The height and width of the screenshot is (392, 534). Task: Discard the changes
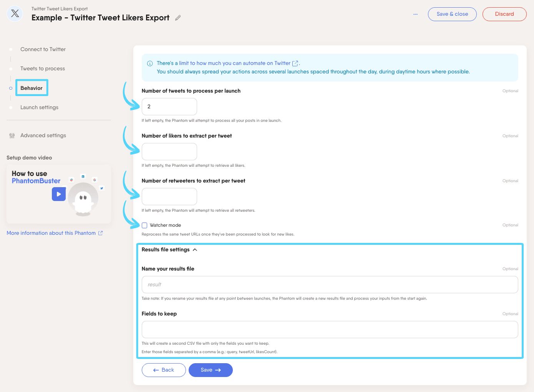(x=504, y=14)
